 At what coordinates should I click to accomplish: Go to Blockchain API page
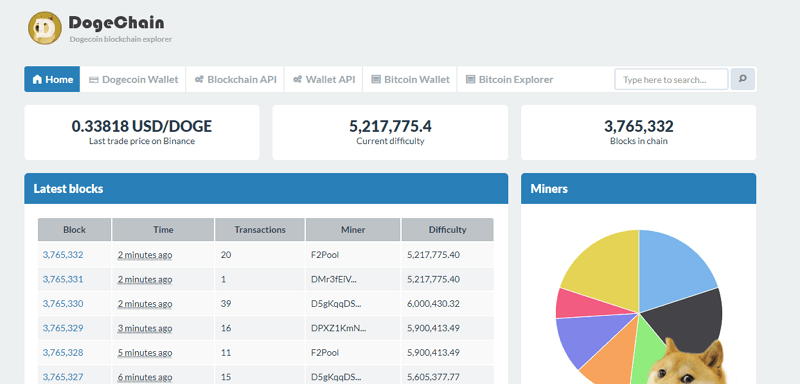coord(235,79)
